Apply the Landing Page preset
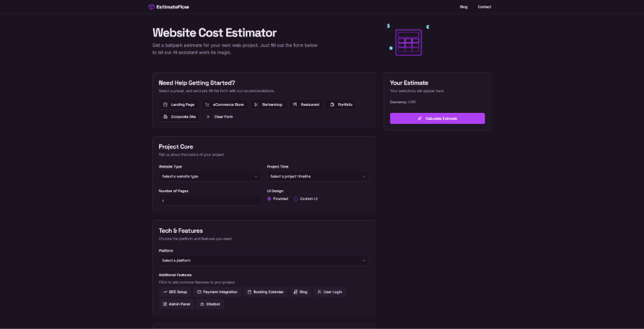 click(x=179, y=105)
